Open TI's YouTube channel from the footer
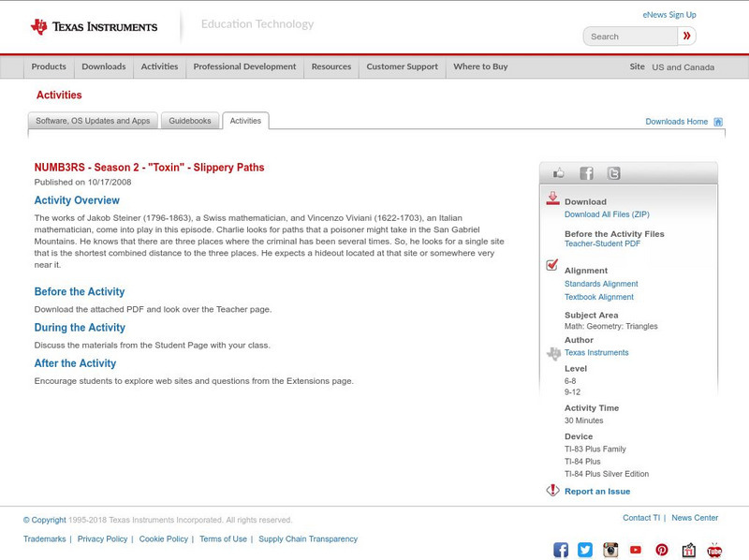The width and height of the screenshot is (749, 560). [x=636, y=550]
